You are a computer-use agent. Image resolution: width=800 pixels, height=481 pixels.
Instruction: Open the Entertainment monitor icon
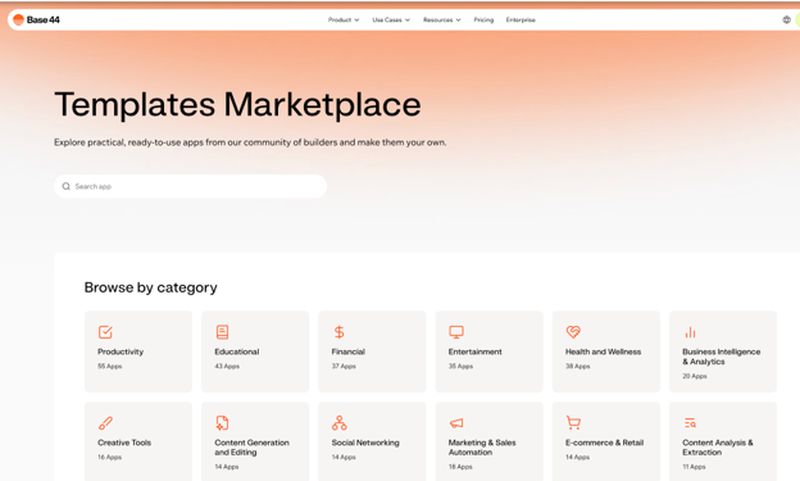456,332
